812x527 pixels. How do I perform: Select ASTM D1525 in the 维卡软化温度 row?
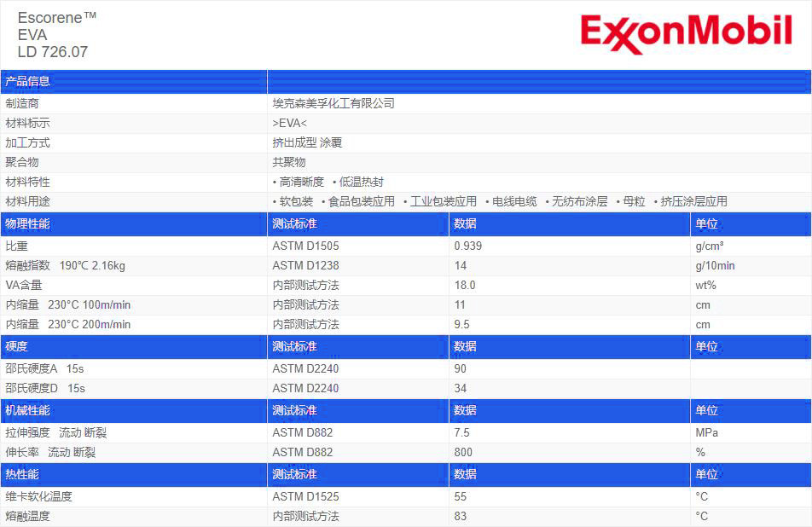(x=305, y=496)
